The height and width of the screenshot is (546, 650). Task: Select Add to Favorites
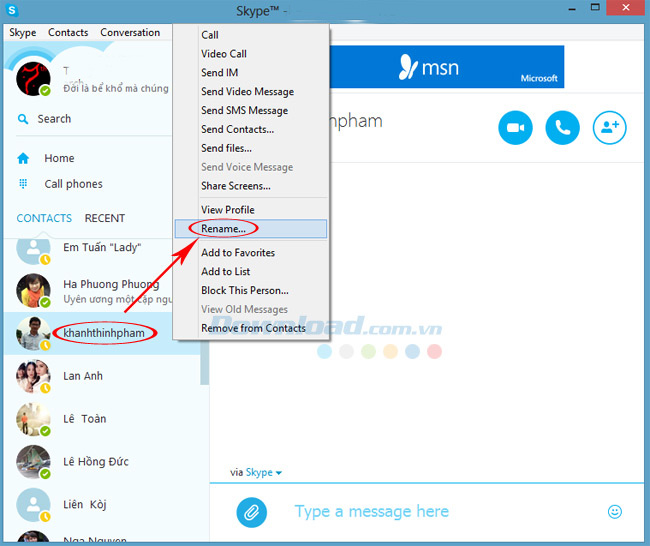(x=251, y=252)
